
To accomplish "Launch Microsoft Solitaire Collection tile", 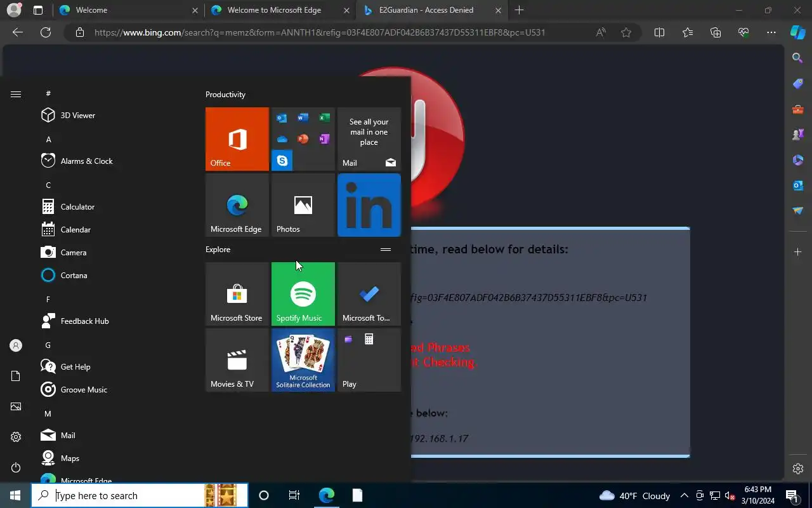I will tap(303, 360).
